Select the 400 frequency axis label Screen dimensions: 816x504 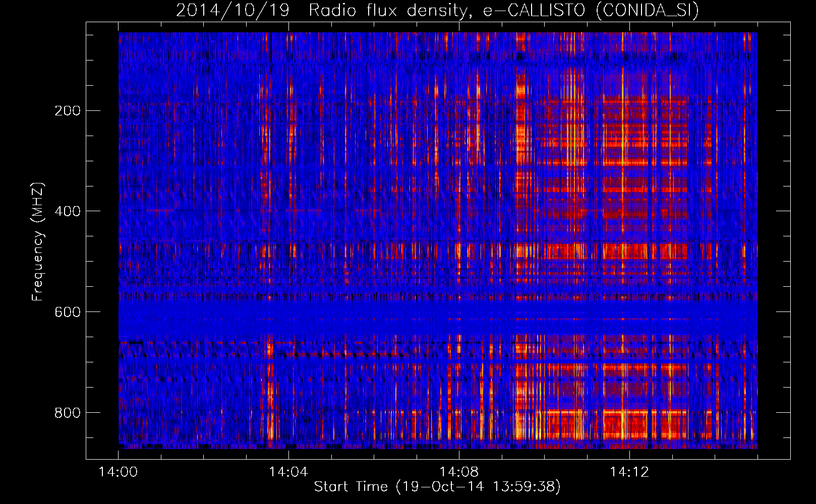(68, 211)
